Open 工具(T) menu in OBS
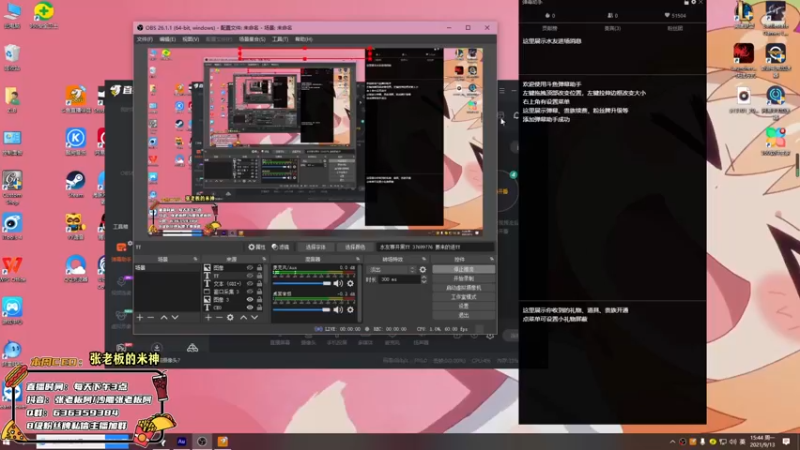The width and height of the screenshot is (800, 450). pyautogui.click(x=280, y=39)
